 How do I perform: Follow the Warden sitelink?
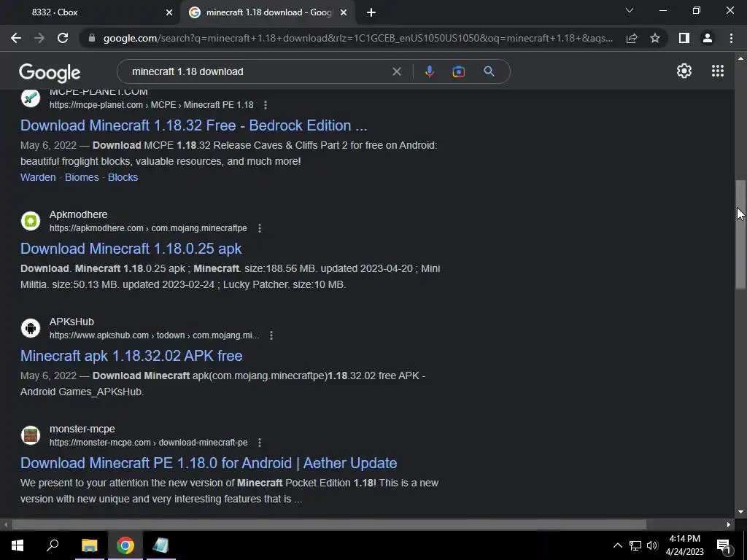coord(38,177)
